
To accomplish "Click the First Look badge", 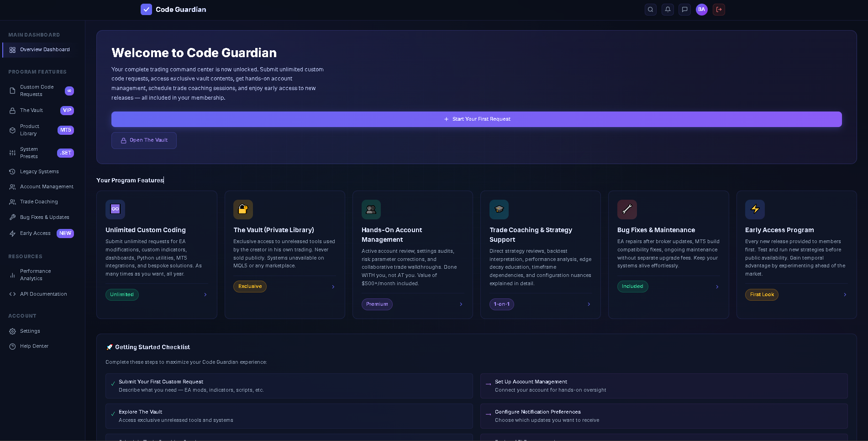I will [762, 295].
